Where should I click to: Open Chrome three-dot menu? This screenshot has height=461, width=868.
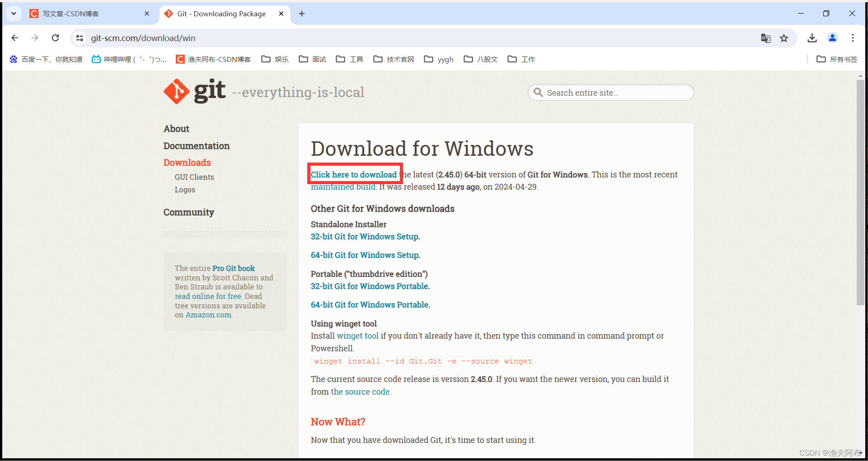(x=853, y=38)
